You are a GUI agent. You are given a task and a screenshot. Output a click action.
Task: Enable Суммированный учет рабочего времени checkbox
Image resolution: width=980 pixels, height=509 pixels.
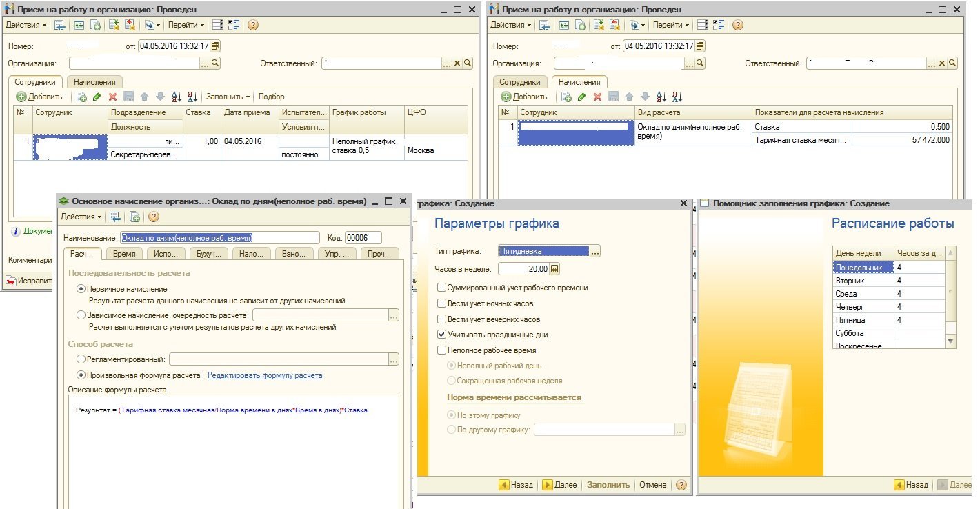[441, 288]
